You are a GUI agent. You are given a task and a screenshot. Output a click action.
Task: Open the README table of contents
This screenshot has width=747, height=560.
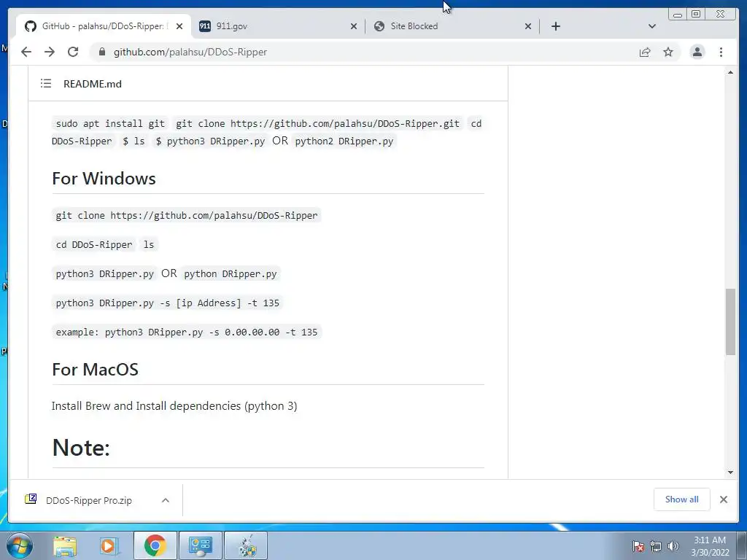point(46,84)
